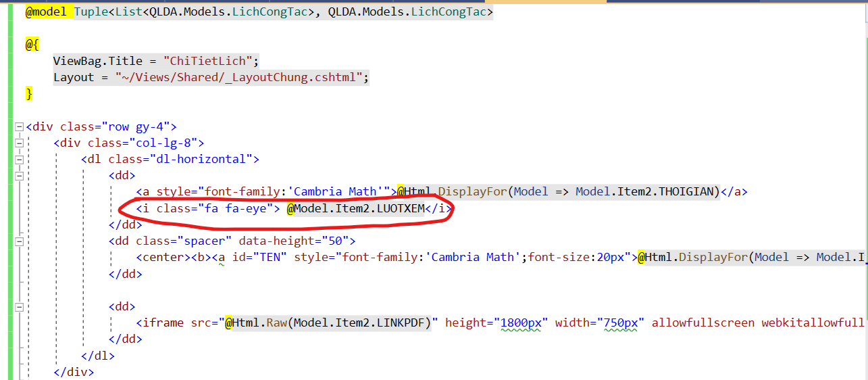Viewport: 868px width, 380px height.
Task: Click the iframe tag name
Action: (x=163, y=323)
